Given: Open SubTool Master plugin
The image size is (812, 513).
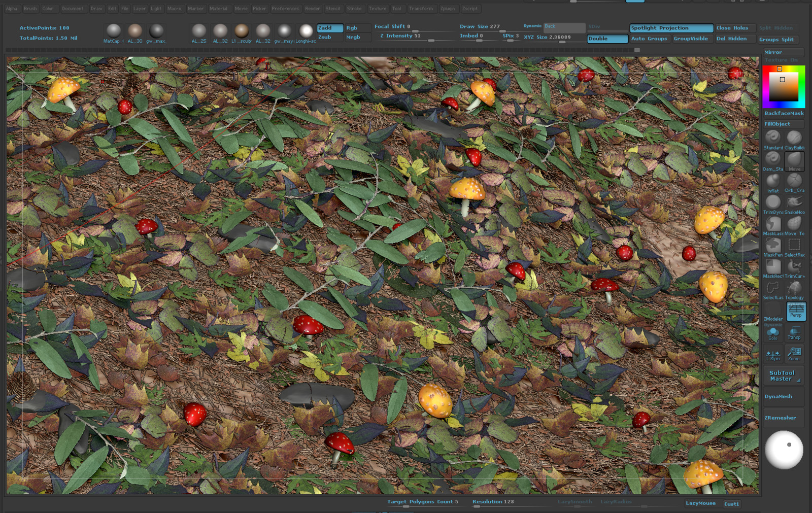Looking at the screenshot, I should tap(784, 375).
